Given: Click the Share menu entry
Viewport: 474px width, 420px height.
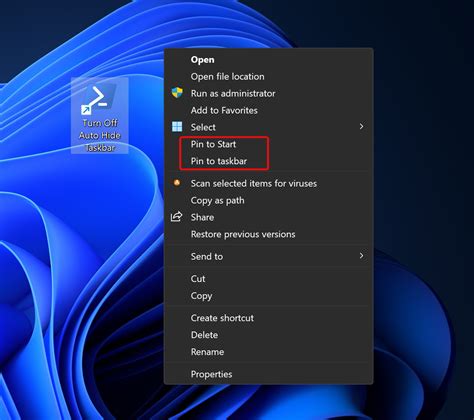Looking at the screenshot, I should click(269, 217).
